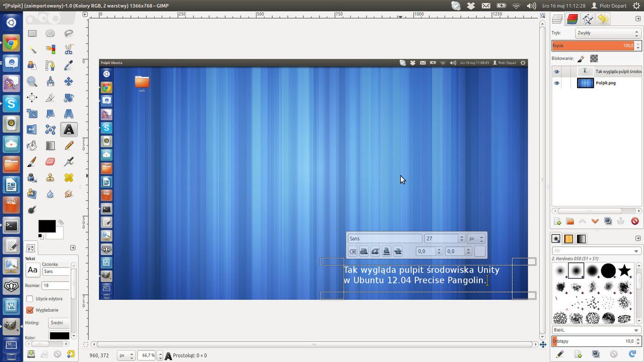Viewport: 644px width, 362px height.
Task: Select the Bucket Fill tool
Action: click(32, 146)
